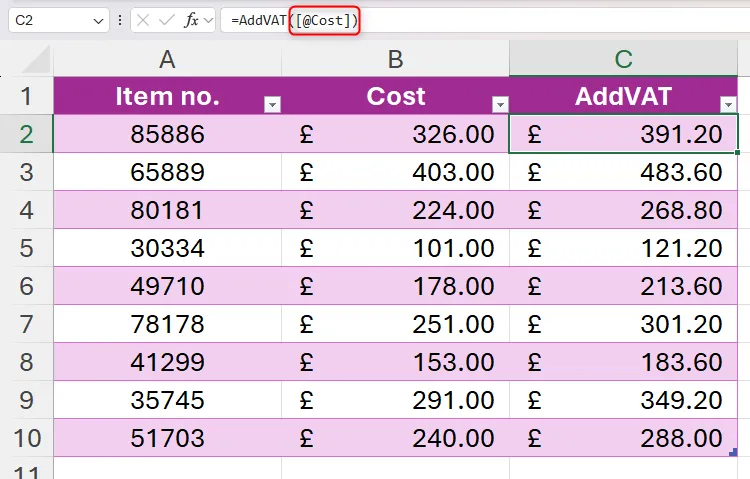Select column A header
Viewport: 750px width, 479px height.
coord(167,60)
